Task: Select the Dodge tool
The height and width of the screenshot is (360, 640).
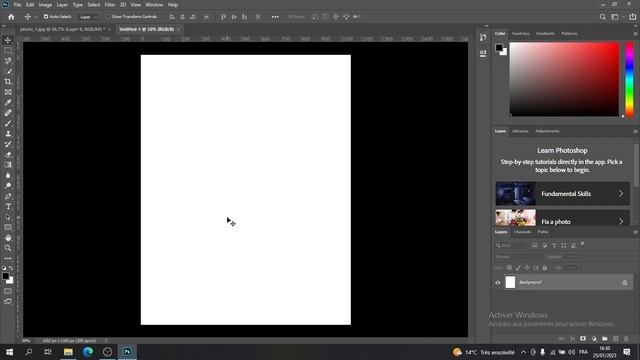Action: point(8,186)
